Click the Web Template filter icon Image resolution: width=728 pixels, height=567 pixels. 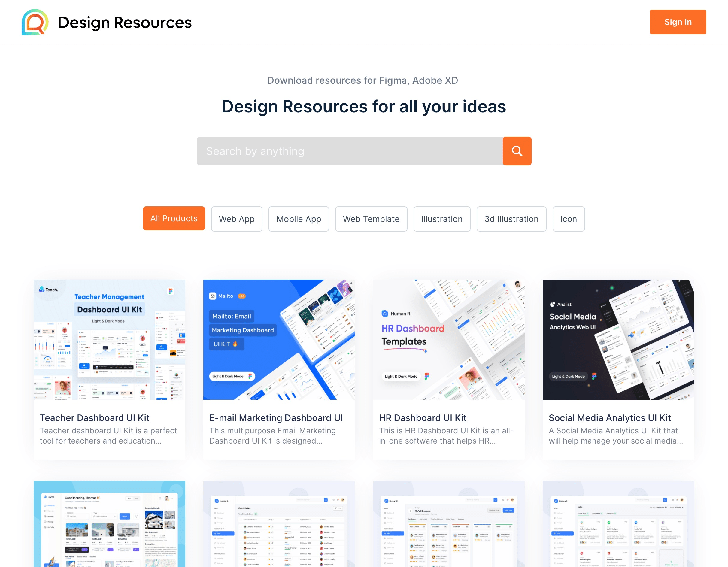click(x=371, y=219)
